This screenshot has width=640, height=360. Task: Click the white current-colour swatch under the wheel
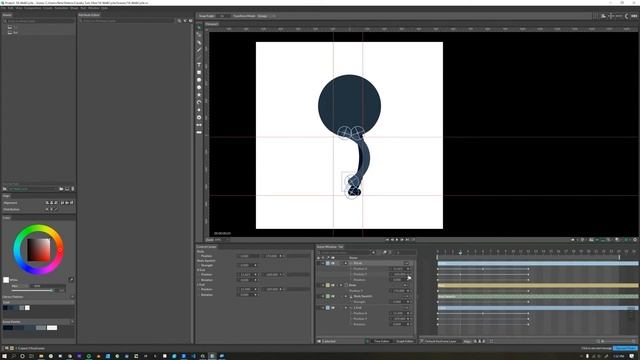[x=6, y=280]
